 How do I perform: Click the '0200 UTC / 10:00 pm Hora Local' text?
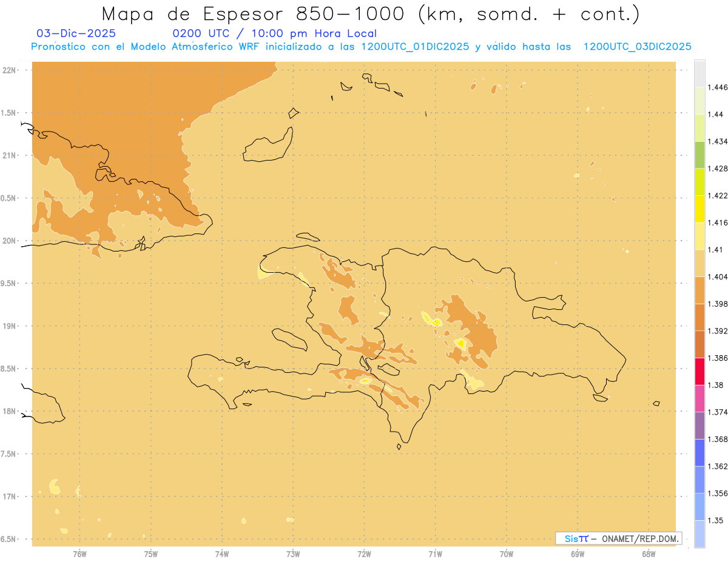tap(275, 33)
